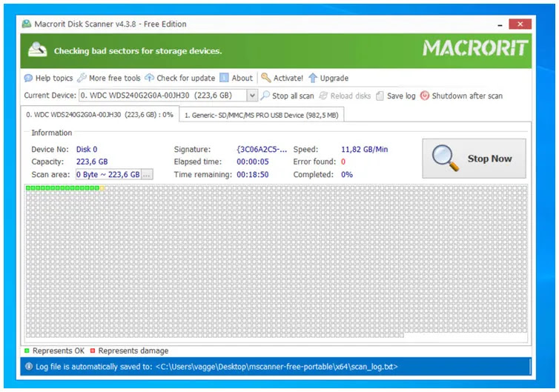
Task: Click the red Represents damage legend square
Action: coord(93,351)
